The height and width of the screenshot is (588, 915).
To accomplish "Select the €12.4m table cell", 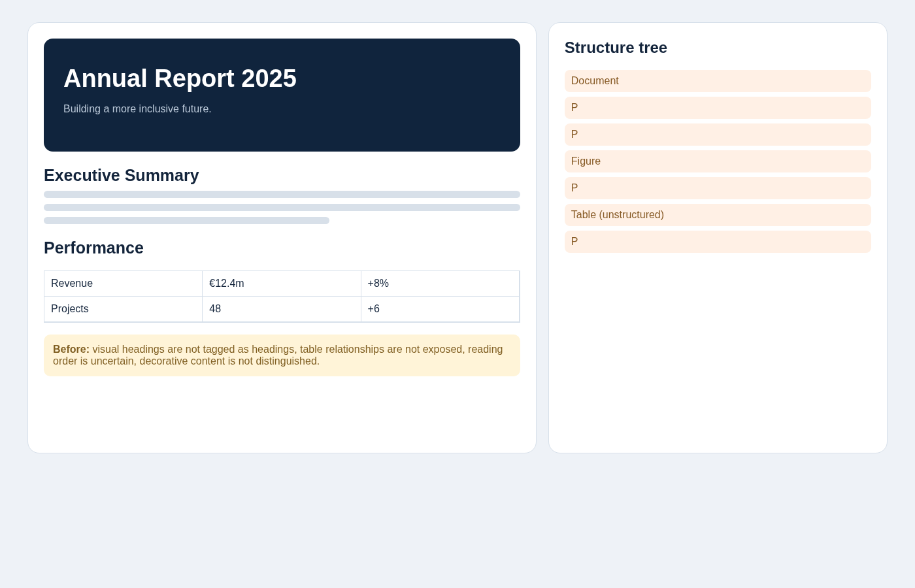I will point(282,284).
